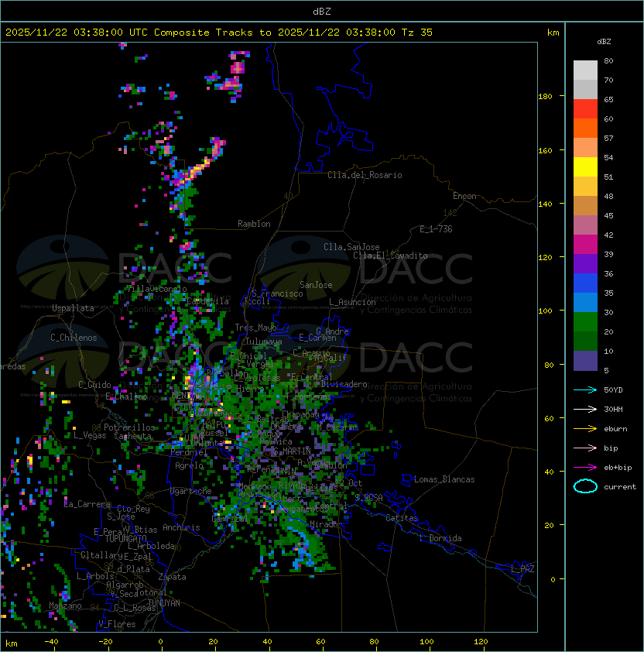
Task: Choose the slate swatch between 10 and 5
Action: pos(585,361)
